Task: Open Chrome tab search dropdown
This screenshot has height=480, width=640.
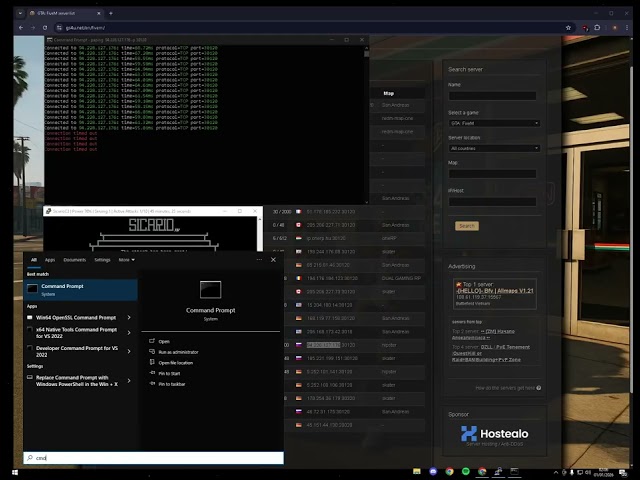Action: [x=20, y=13]
